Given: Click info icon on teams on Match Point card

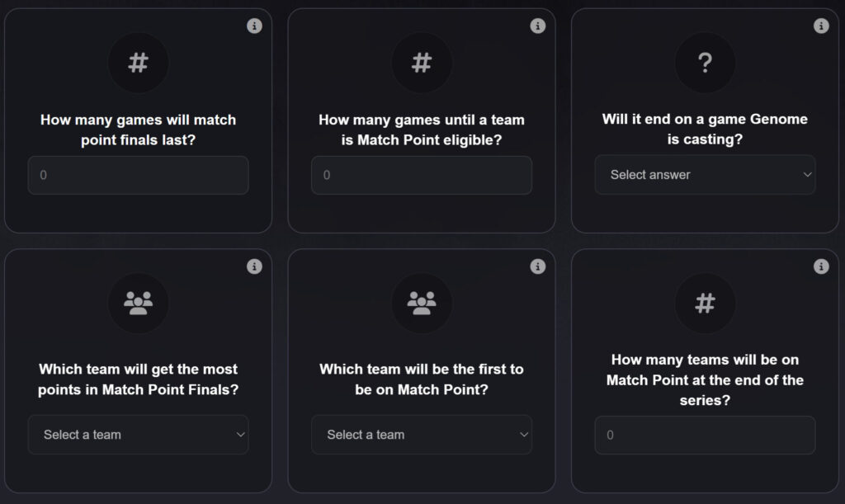Looking at the screenshot, I should (x=821, y=266).
